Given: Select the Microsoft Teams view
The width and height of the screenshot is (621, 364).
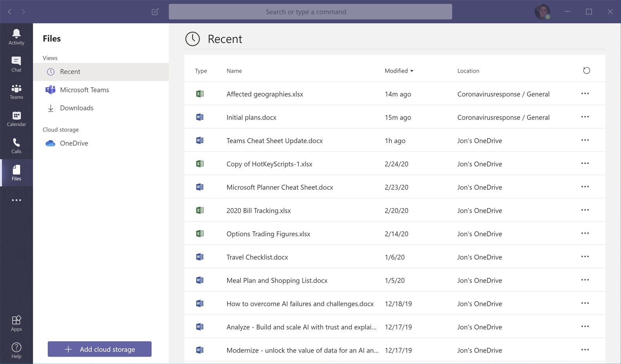Looking at the screenshot, I should point(101,90).
